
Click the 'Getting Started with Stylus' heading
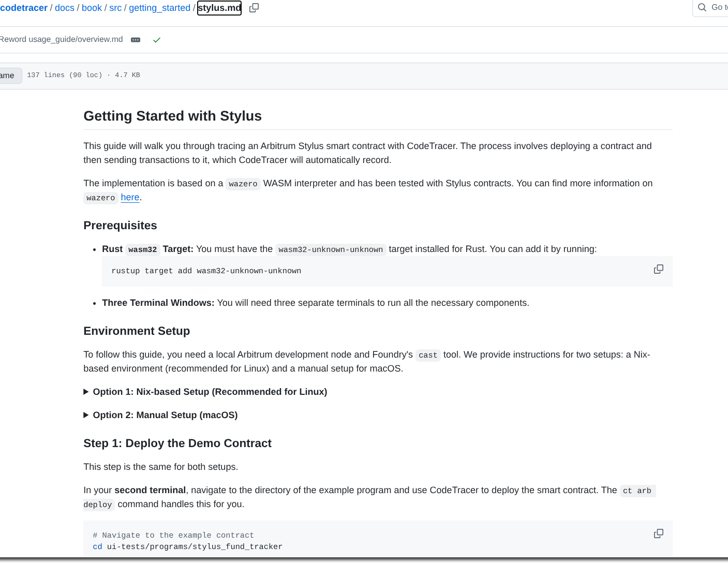coord(172,116)
